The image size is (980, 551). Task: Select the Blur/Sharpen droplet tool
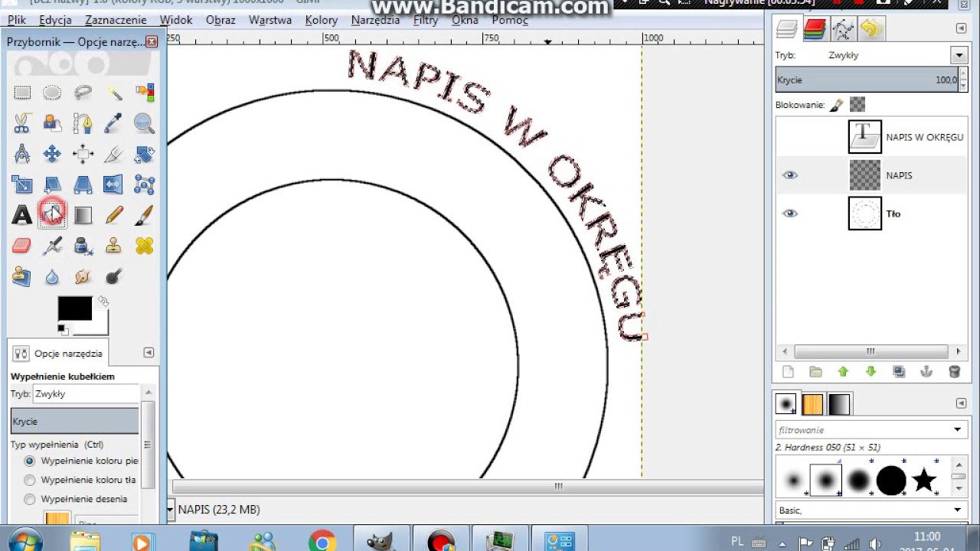tap(52, 276)
